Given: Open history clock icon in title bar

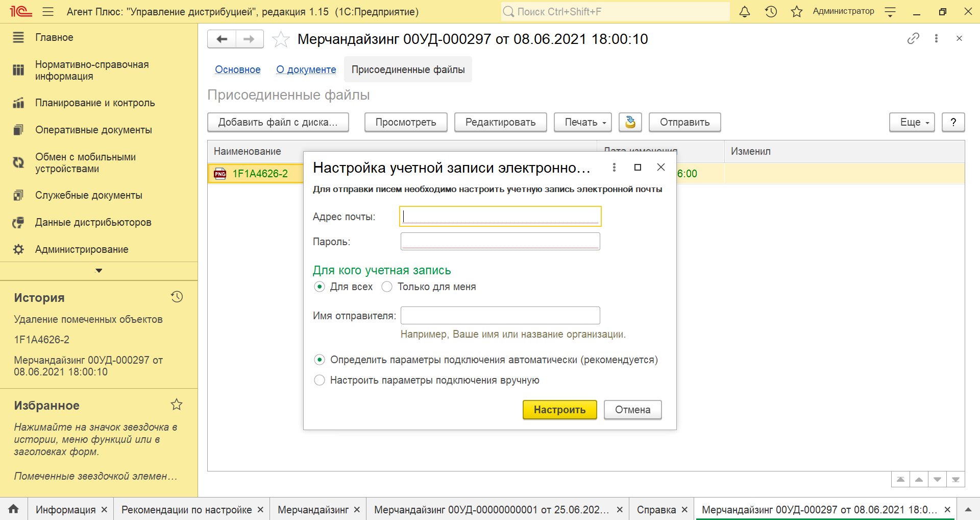Looking at the screenshot, I should [x=771, y=11].
